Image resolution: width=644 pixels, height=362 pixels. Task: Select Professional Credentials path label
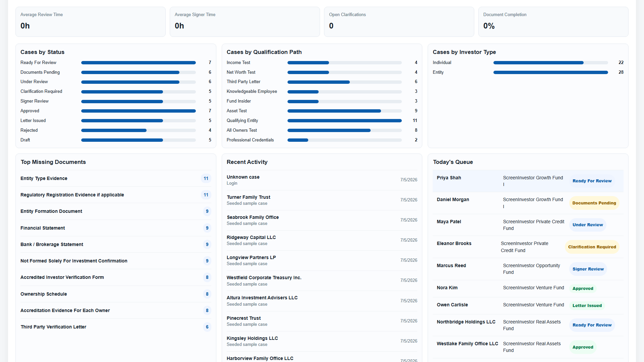[250, 140]
